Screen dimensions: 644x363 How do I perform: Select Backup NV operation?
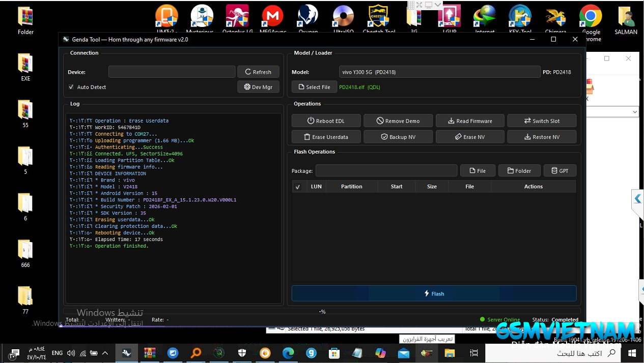click(x=398, y=137)
